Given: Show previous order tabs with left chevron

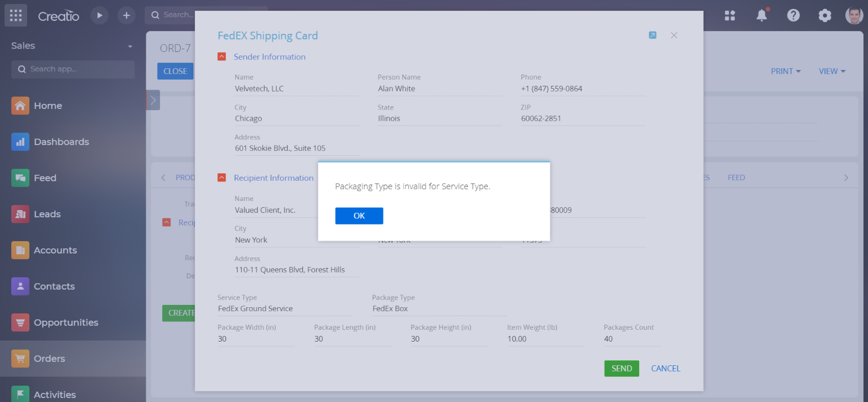Looking at the screenshot, I should (163, 178).
